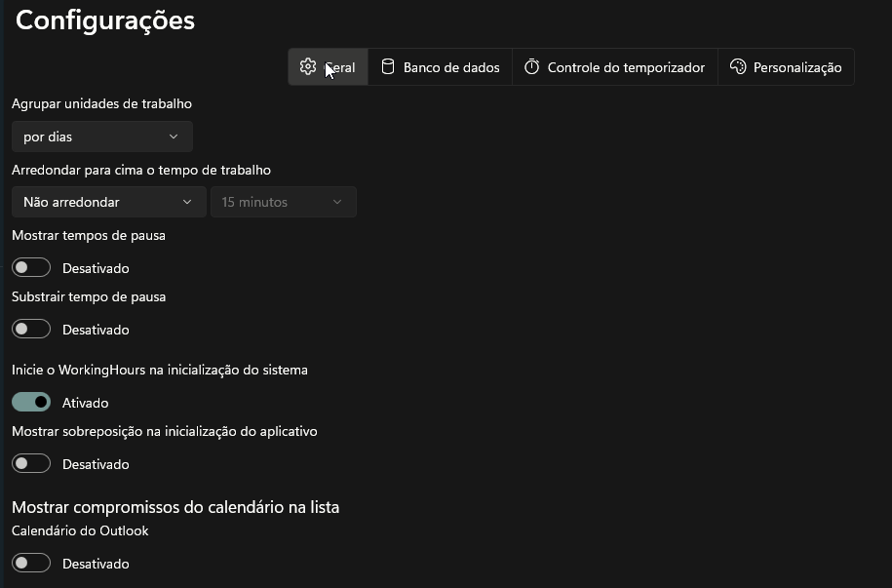Click the 'Ativado' label next to startup toggle

85,403
